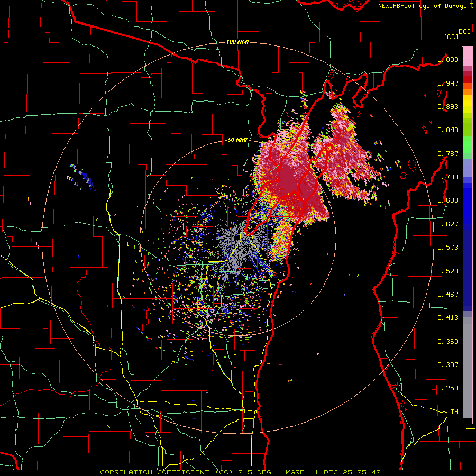Click the isolated blue echo patch west of the radar

pos(81,178)
